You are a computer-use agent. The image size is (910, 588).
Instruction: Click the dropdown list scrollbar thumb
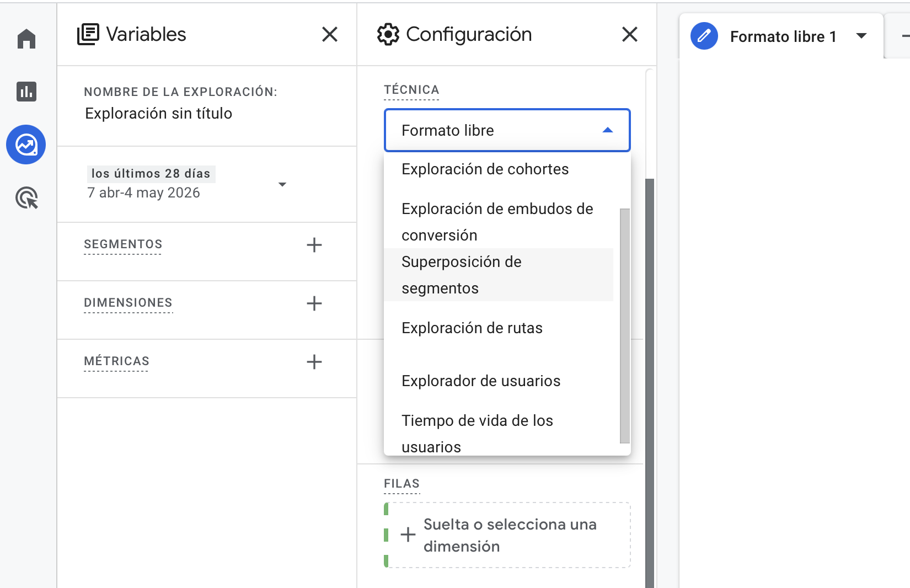click(625, 325)
